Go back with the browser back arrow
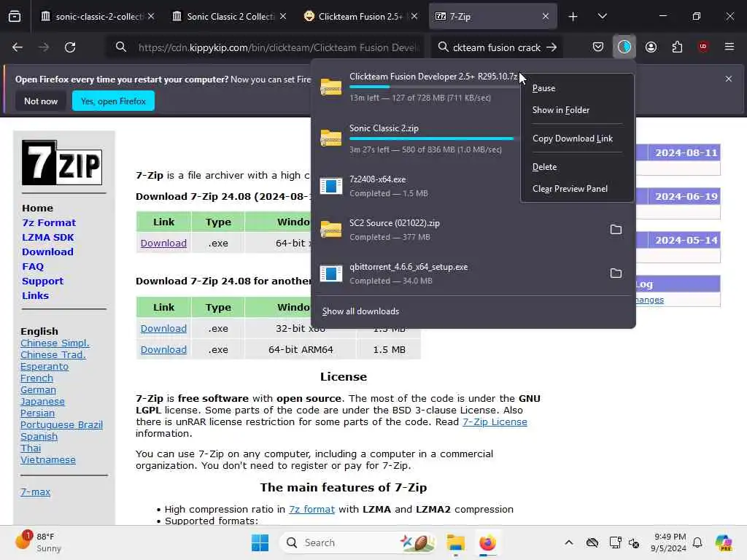 point(18,47)
